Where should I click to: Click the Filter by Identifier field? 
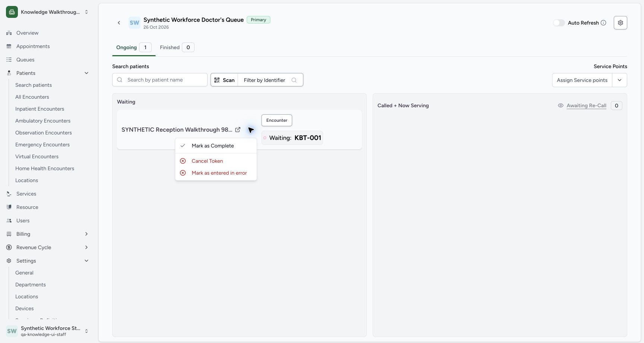coord(270,80)
